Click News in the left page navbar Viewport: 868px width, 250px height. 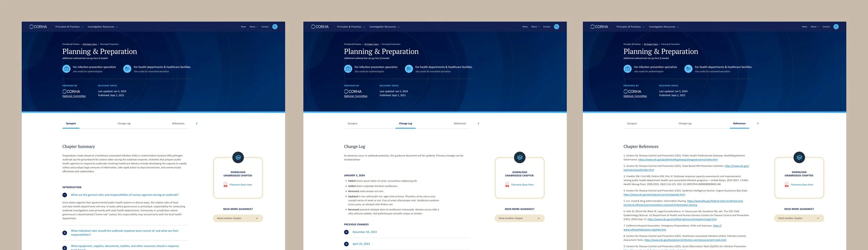tap(243, 27)
